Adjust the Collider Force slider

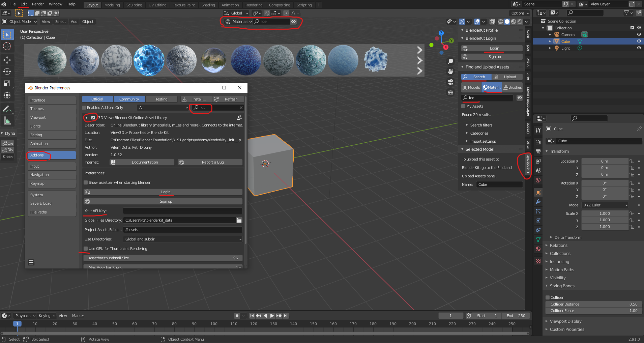click(593, 311)
